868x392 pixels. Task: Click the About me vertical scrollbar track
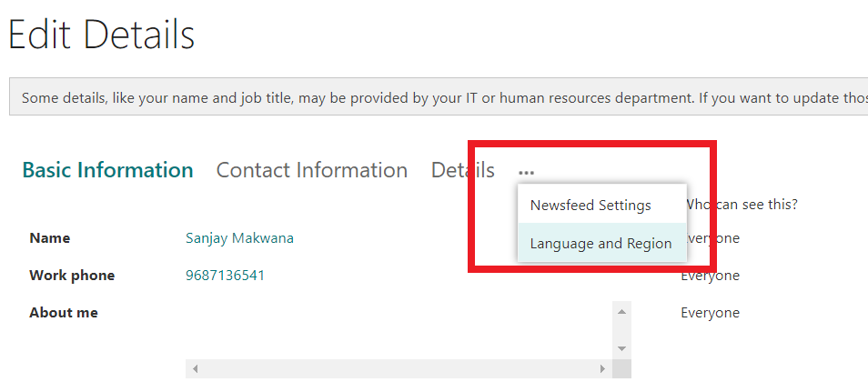click(621, 330)
